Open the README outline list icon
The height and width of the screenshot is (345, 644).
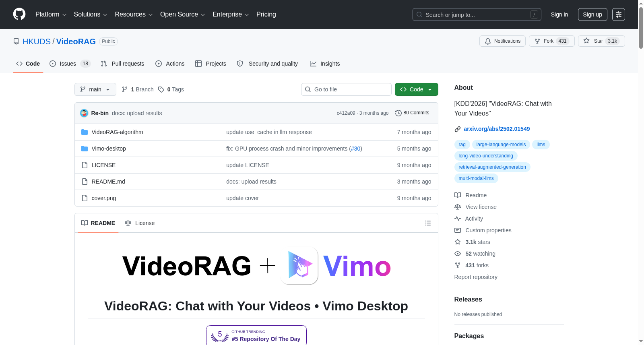coord(428,223)
